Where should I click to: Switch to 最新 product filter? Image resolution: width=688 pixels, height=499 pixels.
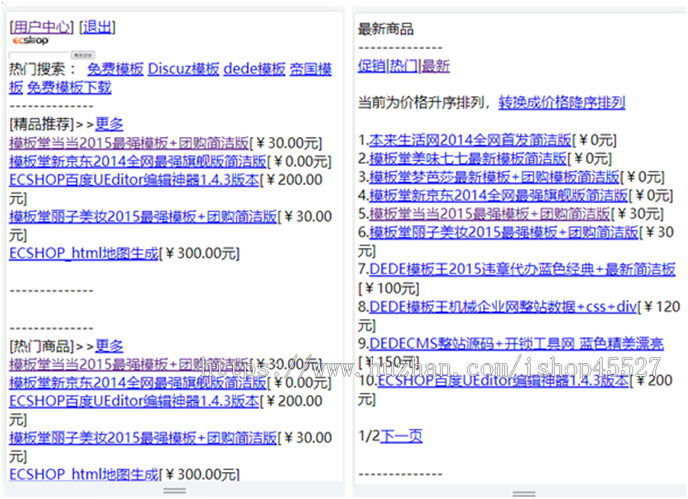tap(436, 66)
